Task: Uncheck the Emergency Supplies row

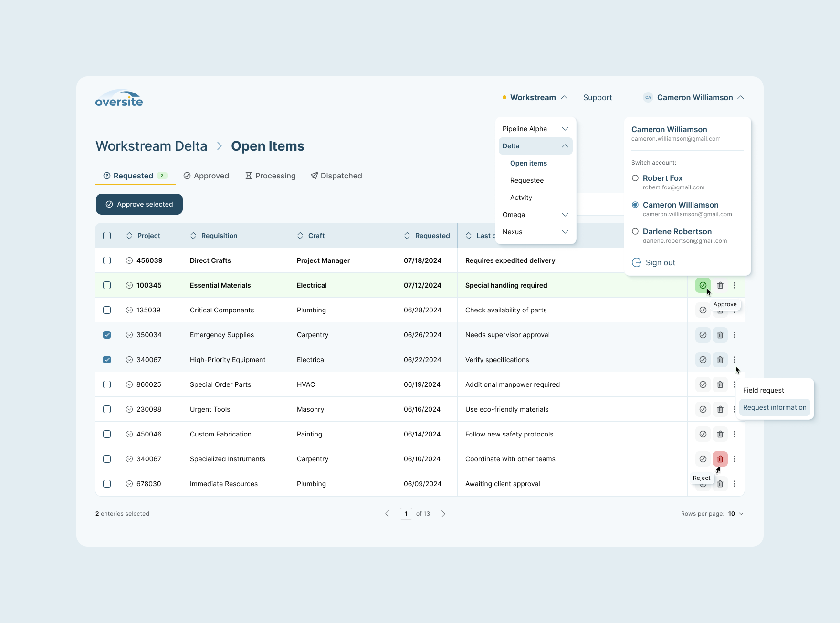Action: click(107, 334)
